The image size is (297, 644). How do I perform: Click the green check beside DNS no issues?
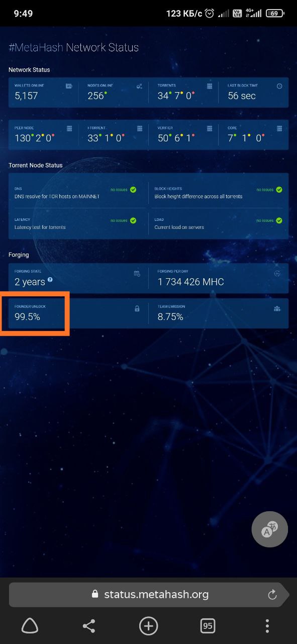pos(133,190)
